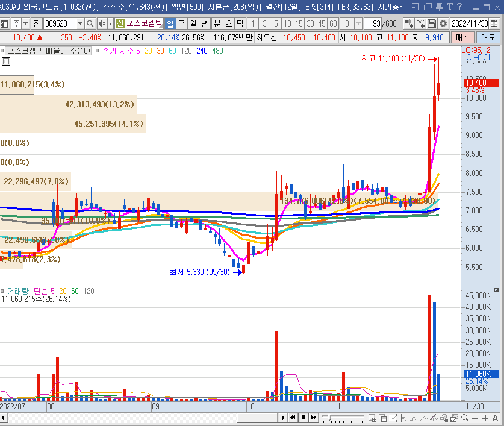Open chart settings gear icon
This screenshot has width=504, height=426.
pyautogui.click(x=443, y=23)
